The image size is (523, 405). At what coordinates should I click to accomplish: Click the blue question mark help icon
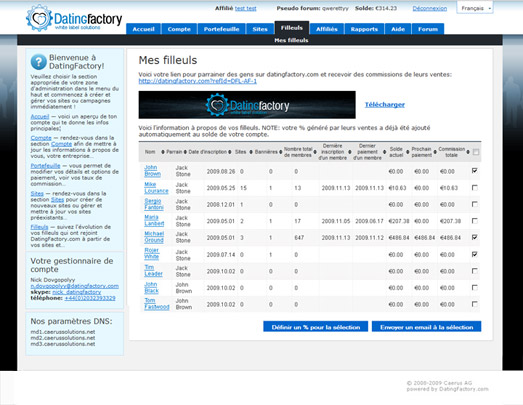click(39, 62)
